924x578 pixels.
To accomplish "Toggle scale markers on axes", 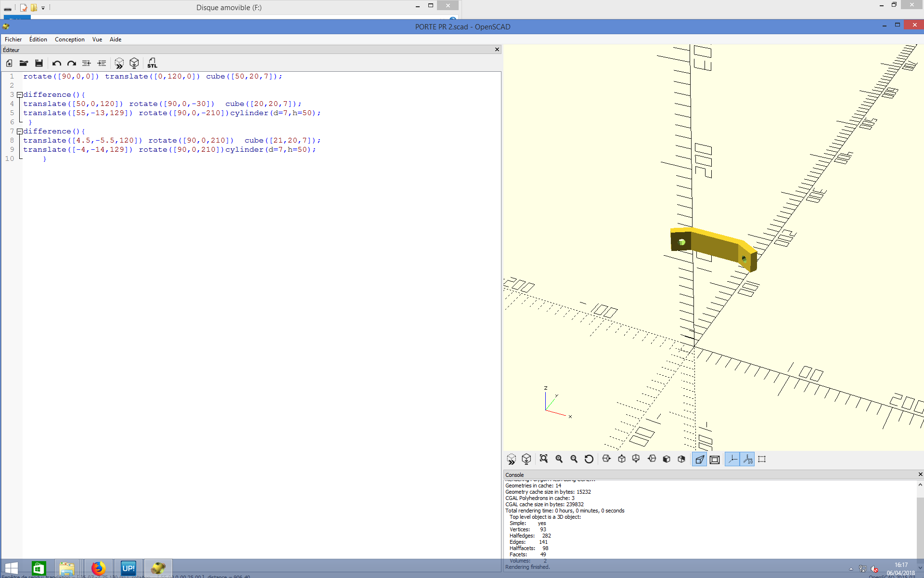I will 748,459.
